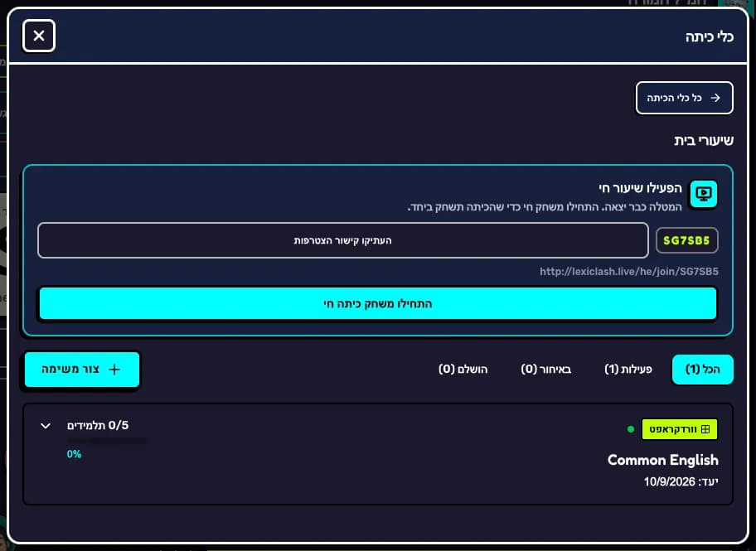This screenshot has height=551, width=756.
Task: Click the שיעורי בית section heading
Action: 704,141
